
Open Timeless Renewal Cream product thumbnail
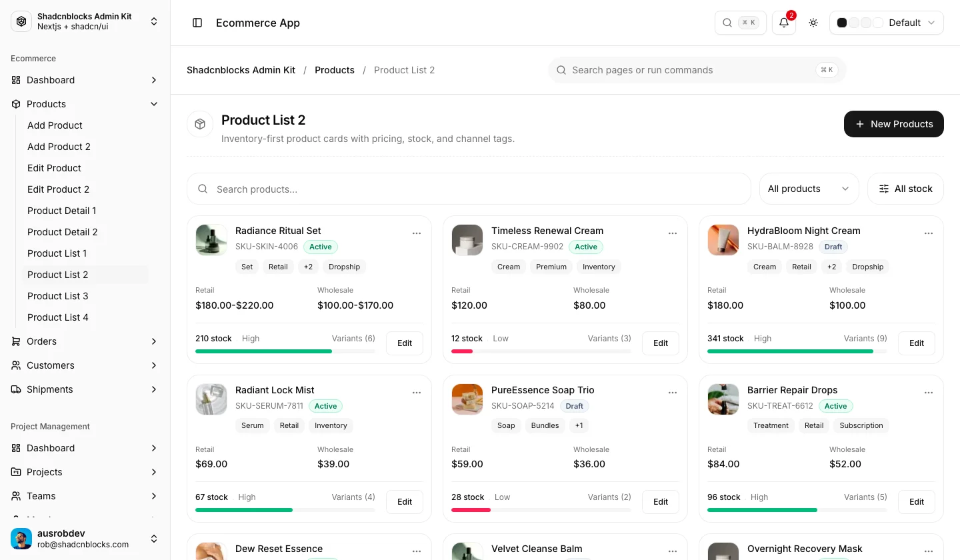pyautogui.click(x=467, y=240)
